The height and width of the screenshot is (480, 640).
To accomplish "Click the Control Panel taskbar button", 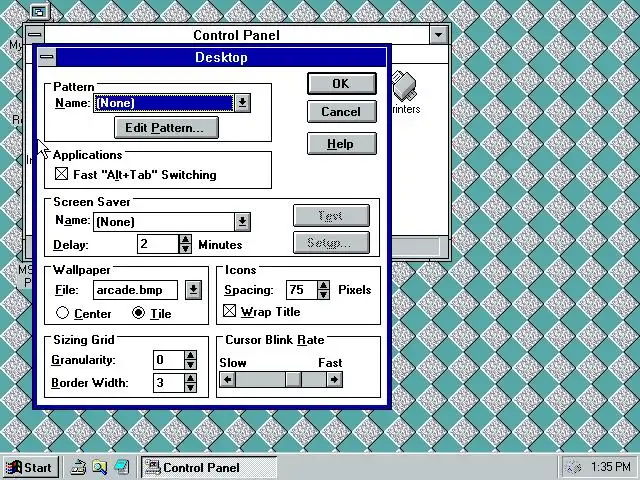I will tap(209, 467).
